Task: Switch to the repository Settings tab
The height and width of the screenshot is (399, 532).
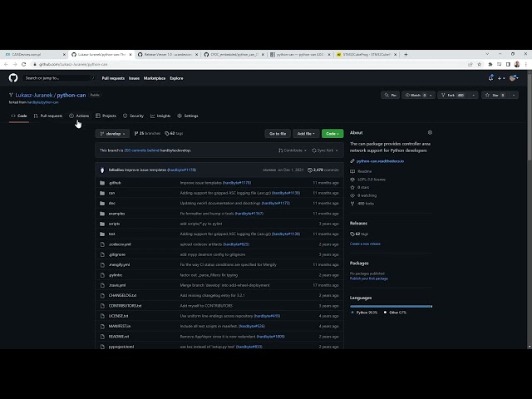Action: 188,116
